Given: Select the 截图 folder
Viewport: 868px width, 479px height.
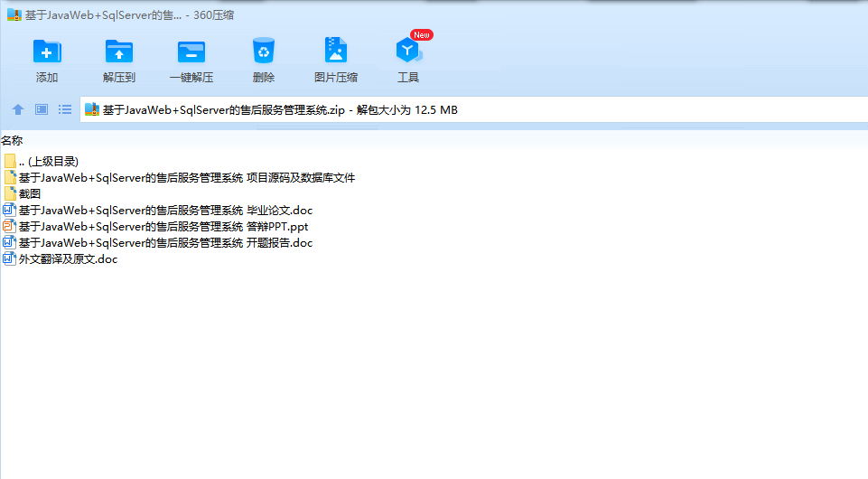Looking at the screenshot, I should [x=23, y=193].
